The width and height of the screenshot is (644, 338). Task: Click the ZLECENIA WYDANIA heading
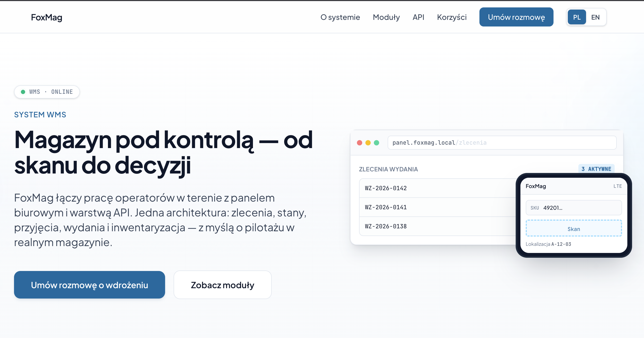pyautogui.click(x=388, y=169)
